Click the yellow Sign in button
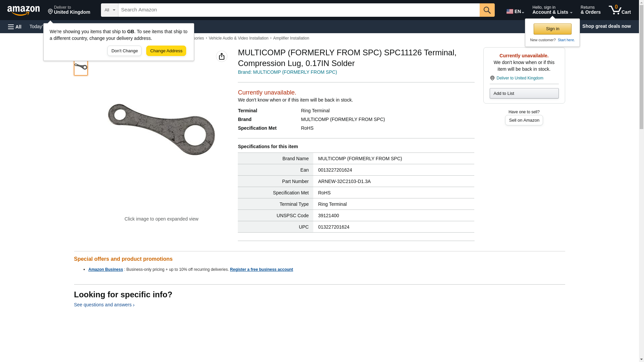644x362 pixels. point(552,29)
